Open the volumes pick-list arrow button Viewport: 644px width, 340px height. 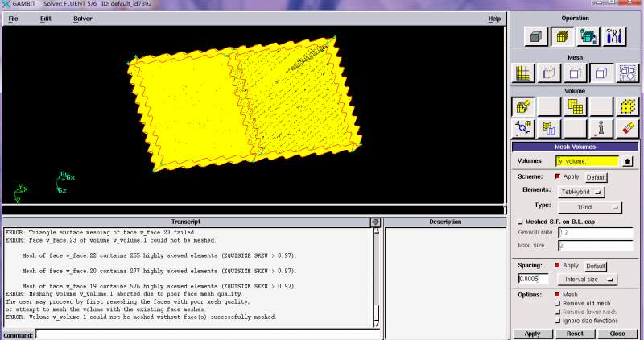click(627, 162)
